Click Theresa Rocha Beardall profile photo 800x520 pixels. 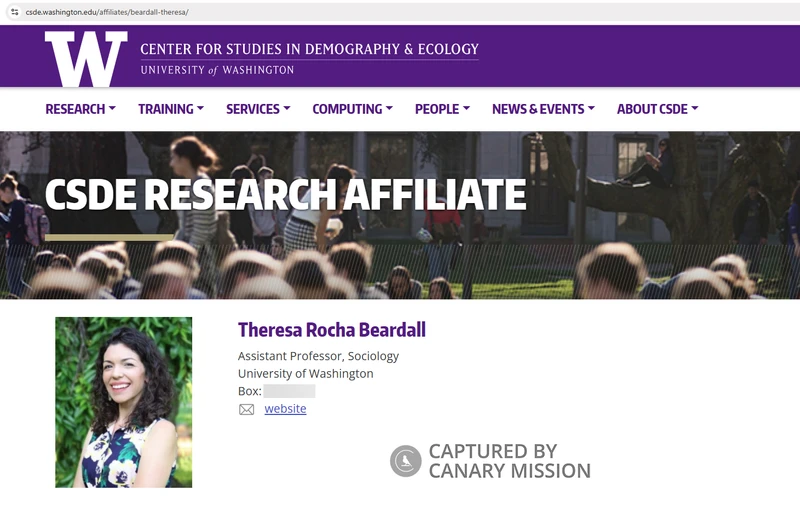[x=123, y=402]
